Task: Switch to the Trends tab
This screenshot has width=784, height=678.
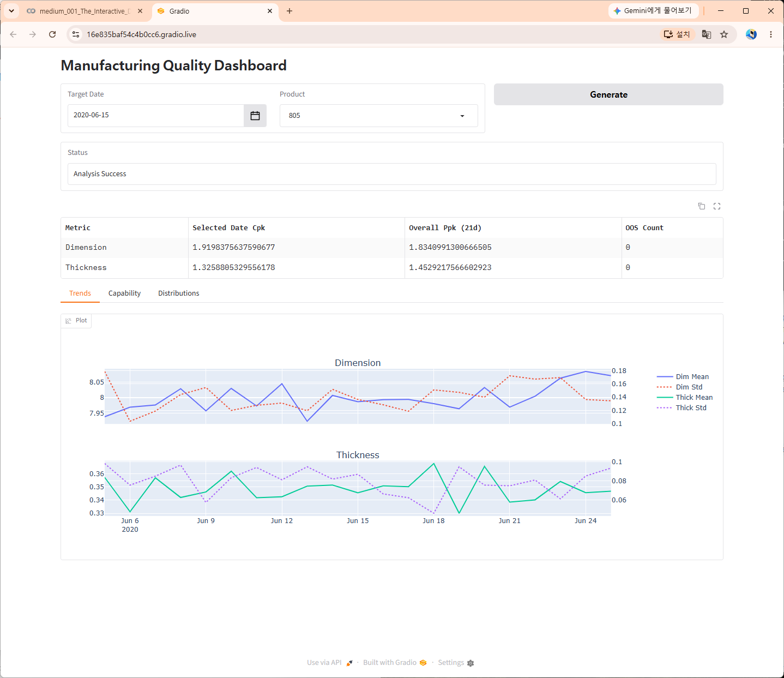Action: [80, 293]
